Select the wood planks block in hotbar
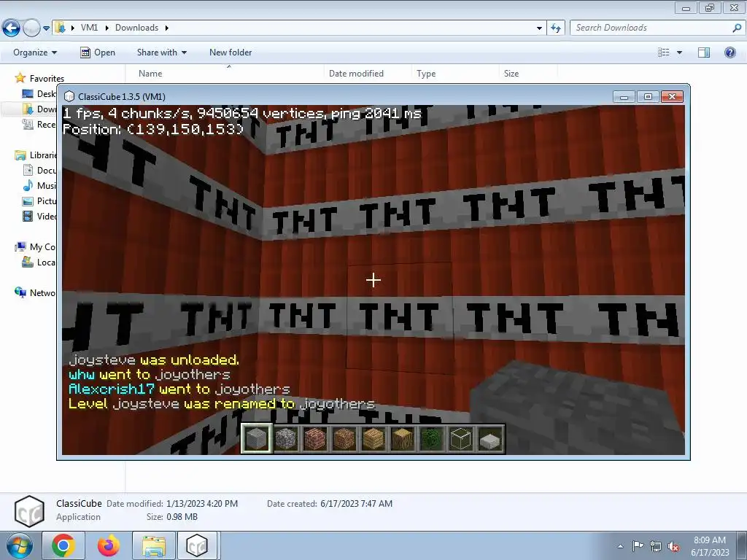 [x=373, y=438]
